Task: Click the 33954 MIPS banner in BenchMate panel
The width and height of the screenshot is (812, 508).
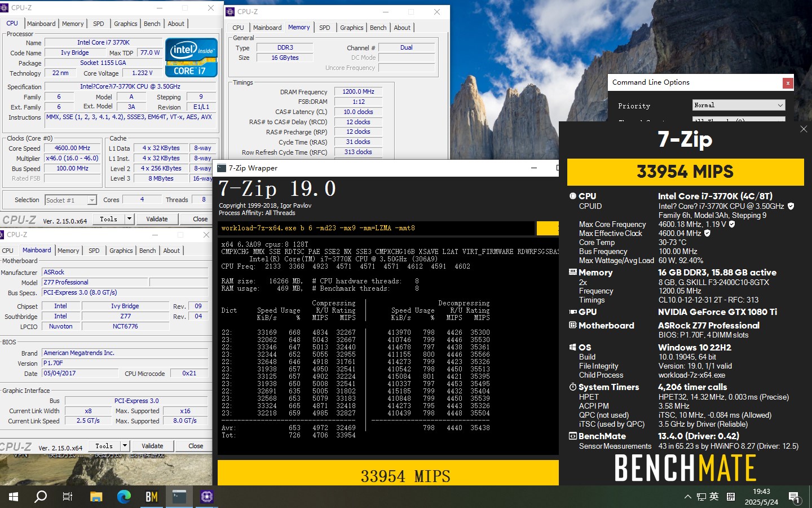Action: [x=685, y=172]
